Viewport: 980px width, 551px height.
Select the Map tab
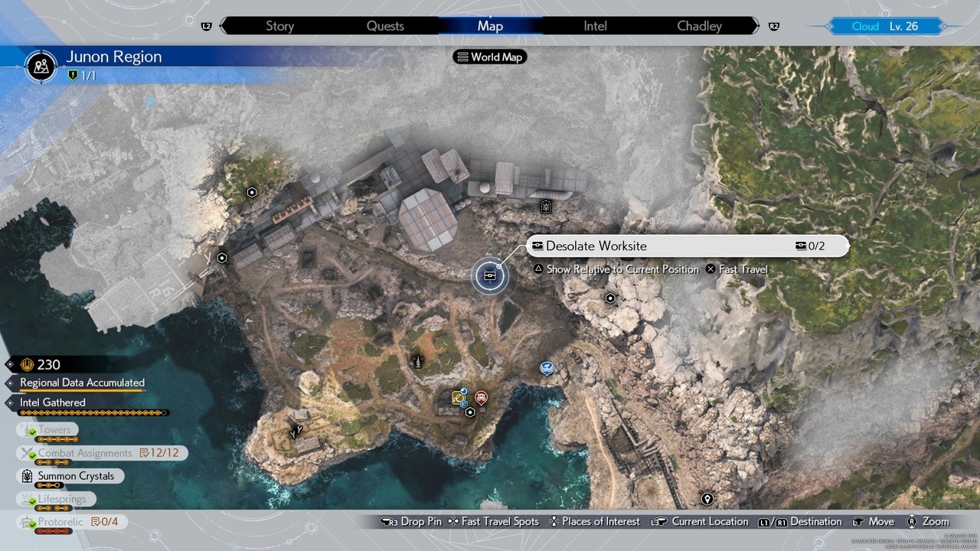[x=490, y=26]
